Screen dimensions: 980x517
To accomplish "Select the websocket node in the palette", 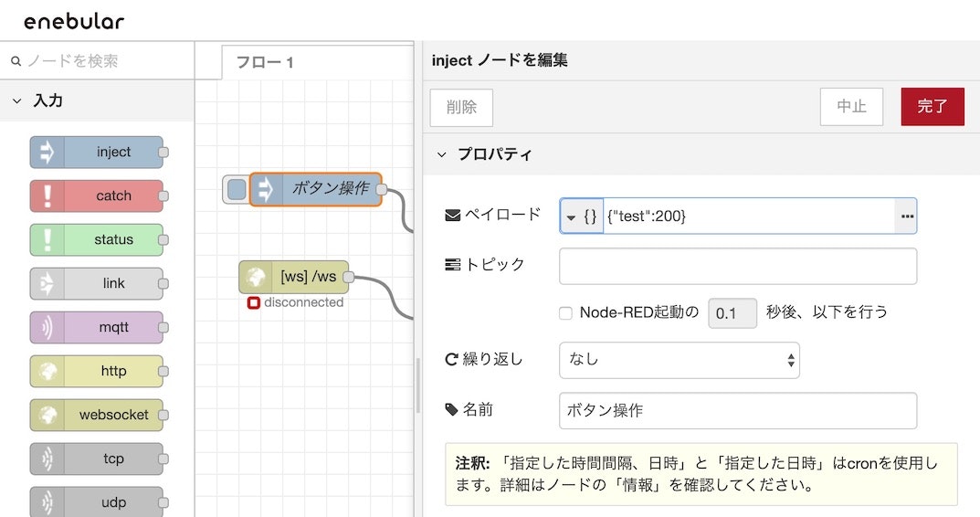I will tap(96, 415).
